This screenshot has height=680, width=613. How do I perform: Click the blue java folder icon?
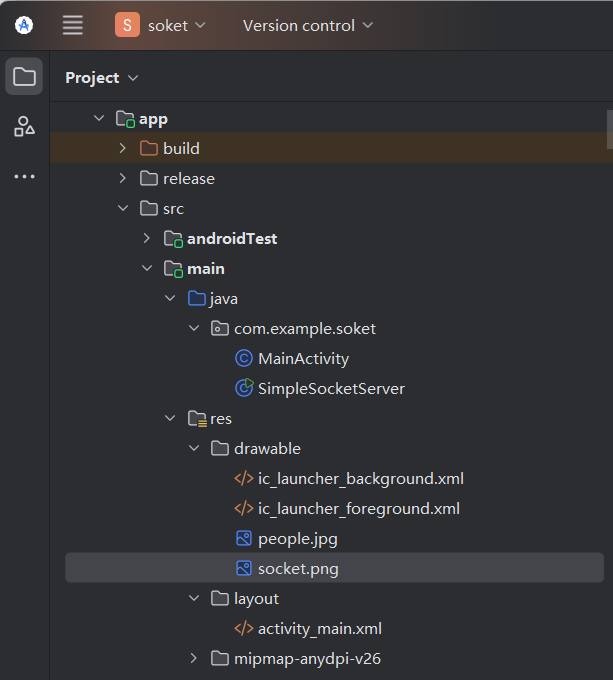click(x=197, y=299)
